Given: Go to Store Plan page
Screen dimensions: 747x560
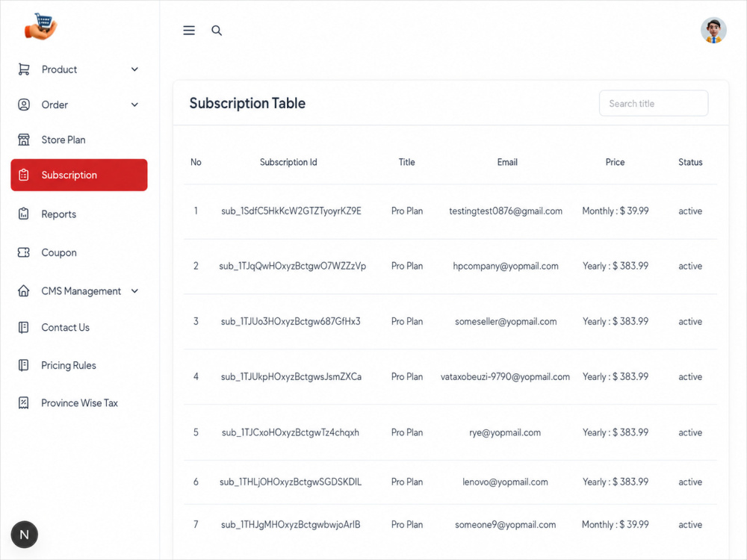Looking at the screenshot, I should pyautogui.click(x=79, y=140).
